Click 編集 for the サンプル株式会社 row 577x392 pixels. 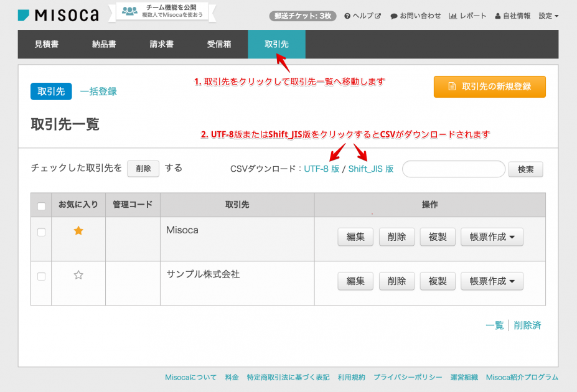click(355, 281)
